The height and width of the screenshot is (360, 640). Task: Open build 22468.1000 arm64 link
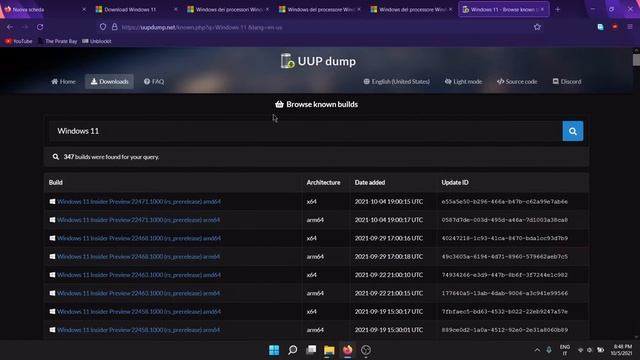138,257
